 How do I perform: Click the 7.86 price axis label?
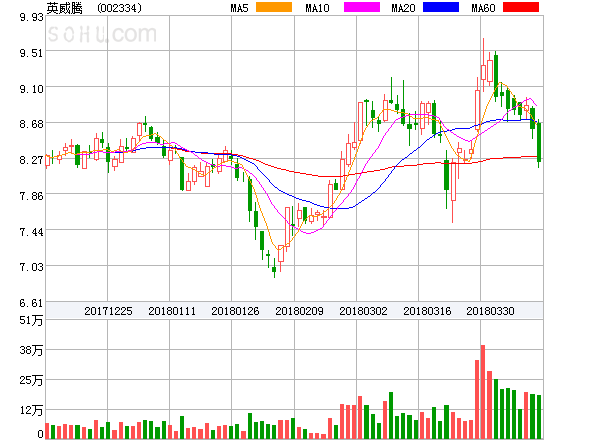click(x=31, y=196)
